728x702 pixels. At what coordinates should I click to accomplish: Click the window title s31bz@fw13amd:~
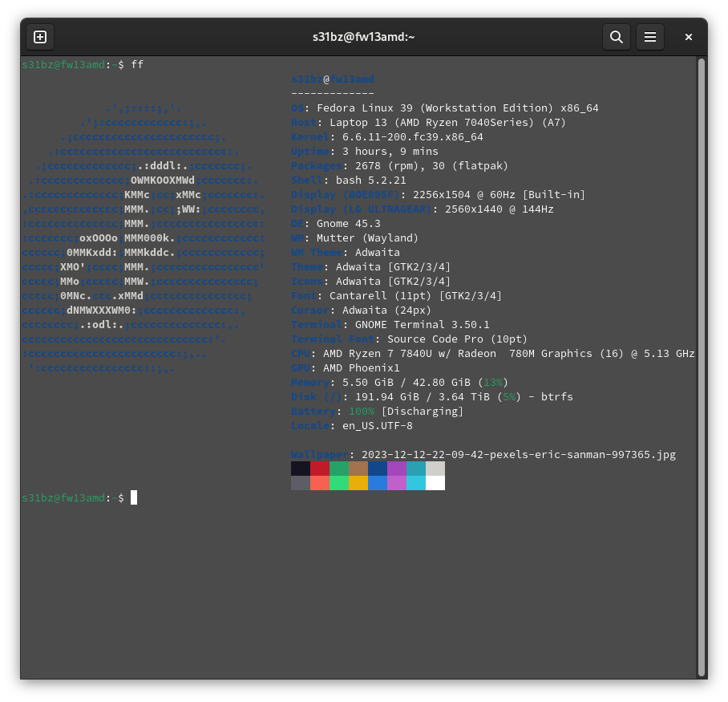pos(363,37)
